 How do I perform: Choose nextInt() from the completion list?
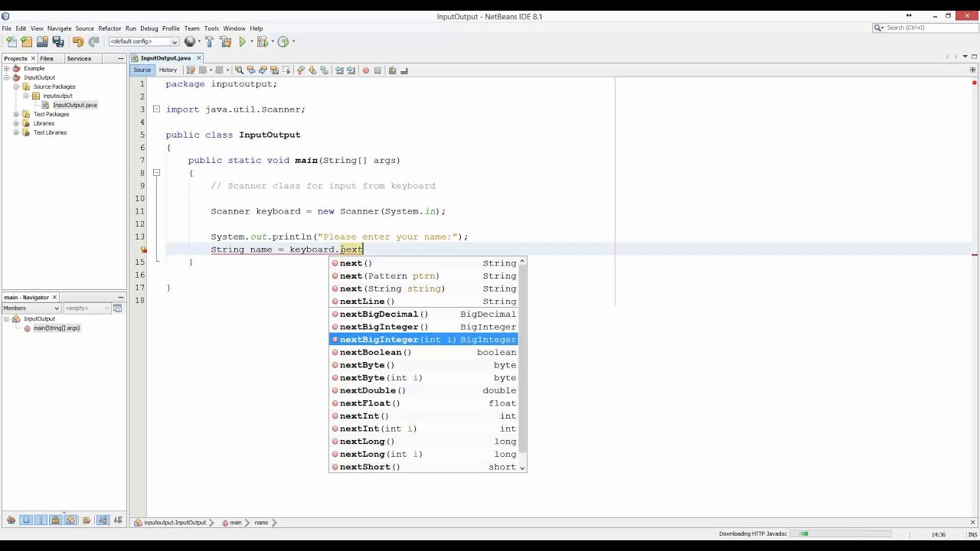pos(423,416)
